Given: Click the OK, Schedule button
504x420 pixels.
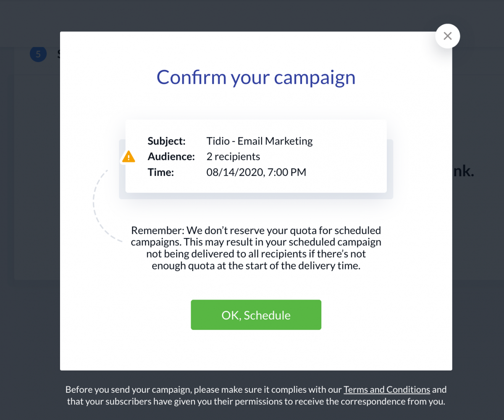Looking at the screenshot, I should 256,315.
